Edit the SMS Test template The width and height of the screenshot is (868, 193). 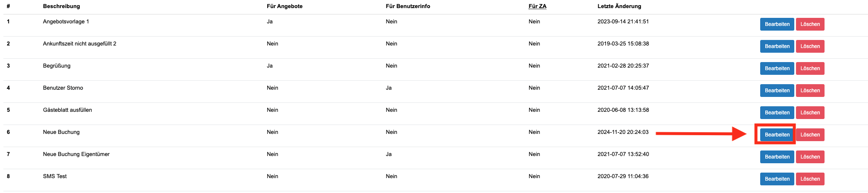click(x=776, y=179)
